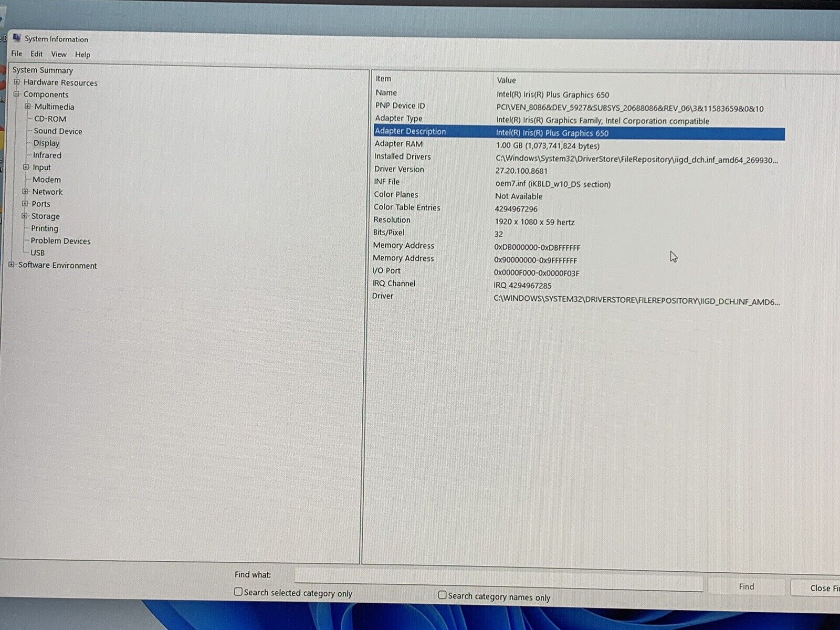Select the Hardware Resources label
Screen dimensions: 840x630
(60, 82)
